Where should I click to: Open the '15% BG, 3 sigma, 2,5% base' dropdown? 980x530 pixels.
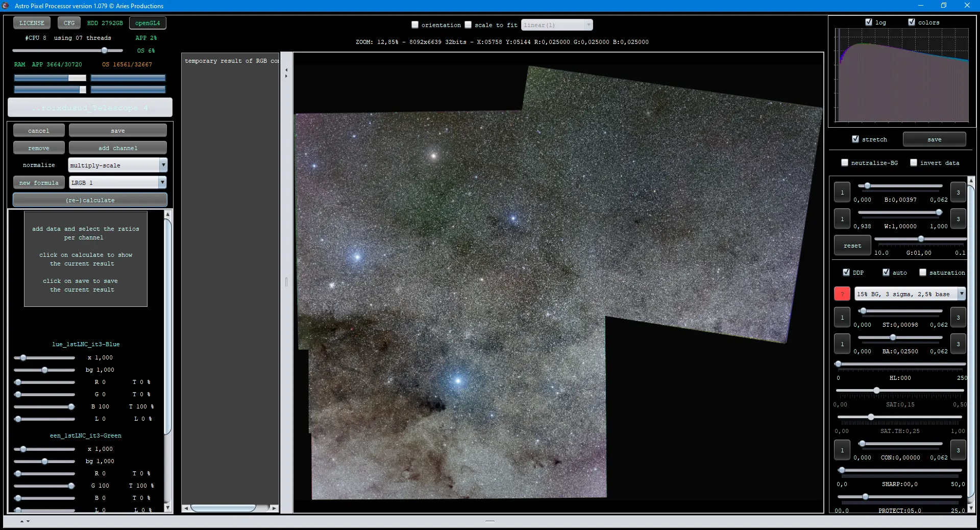click(x=910, y=294)
